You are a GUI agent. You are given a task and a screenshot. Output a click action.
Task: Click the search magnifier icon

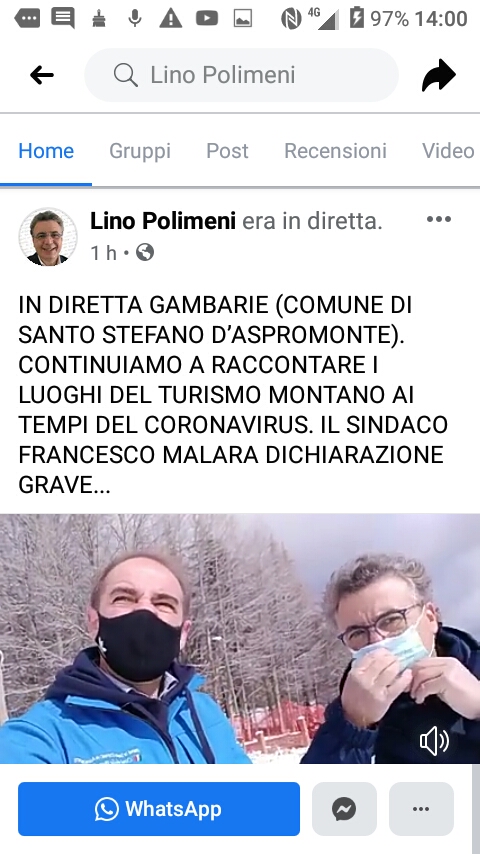pos(125,75)
